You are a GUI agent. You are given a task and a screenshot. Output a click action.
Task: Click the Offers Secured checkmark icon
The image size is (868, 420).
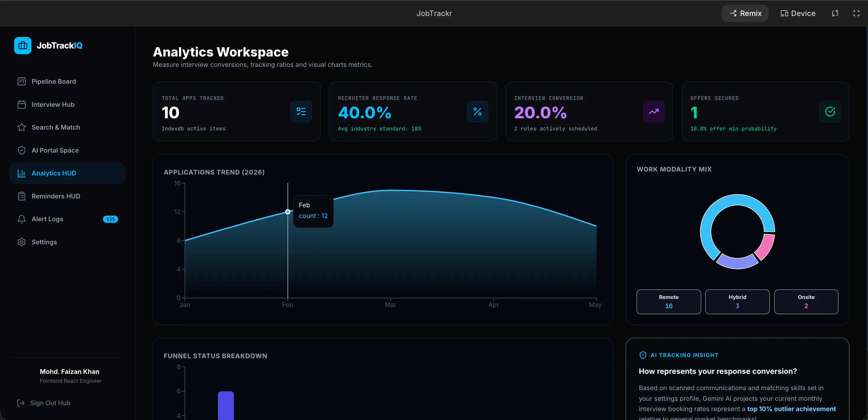pos(830,112)
